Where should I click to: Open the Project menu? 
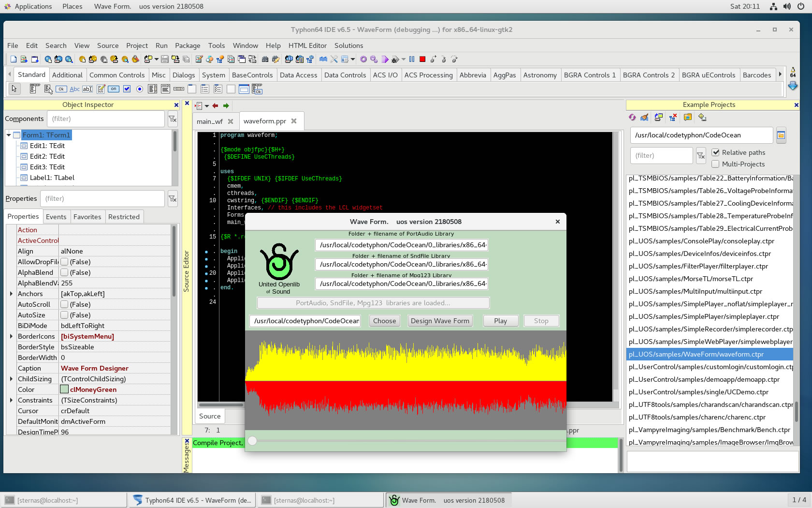[137, 45]
